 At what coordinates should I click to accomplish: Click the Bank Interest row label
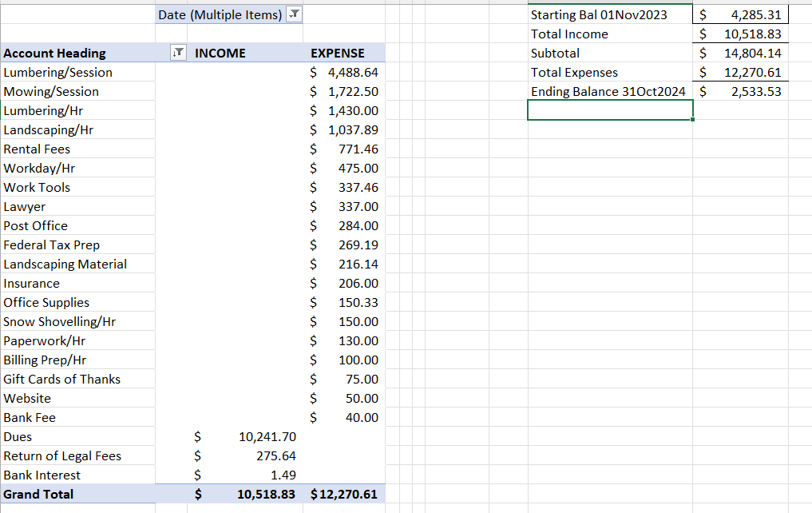pos(42,475)
